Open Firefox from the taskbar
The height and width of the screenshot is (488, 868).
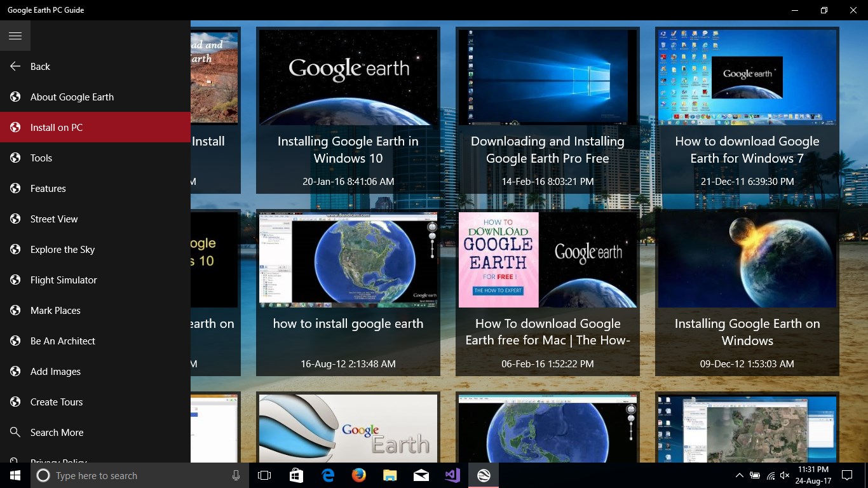click(x=359, y=475)
